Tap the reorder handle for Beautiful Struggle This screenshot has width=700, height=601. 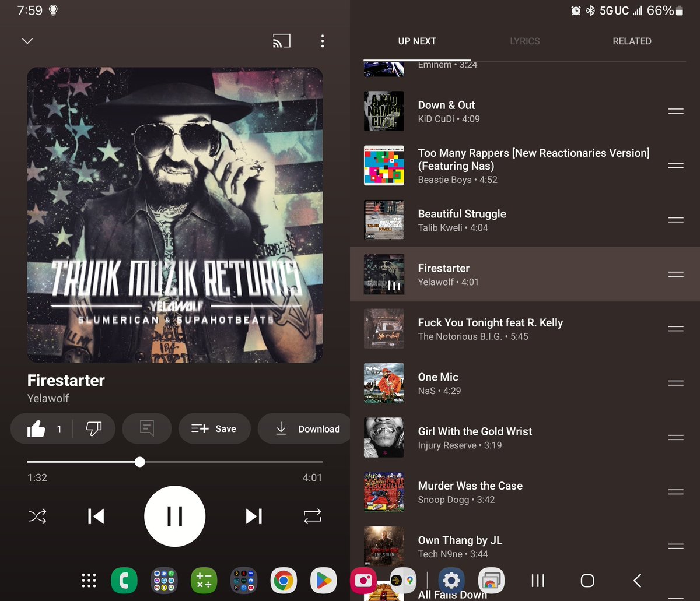coord(675,220)
